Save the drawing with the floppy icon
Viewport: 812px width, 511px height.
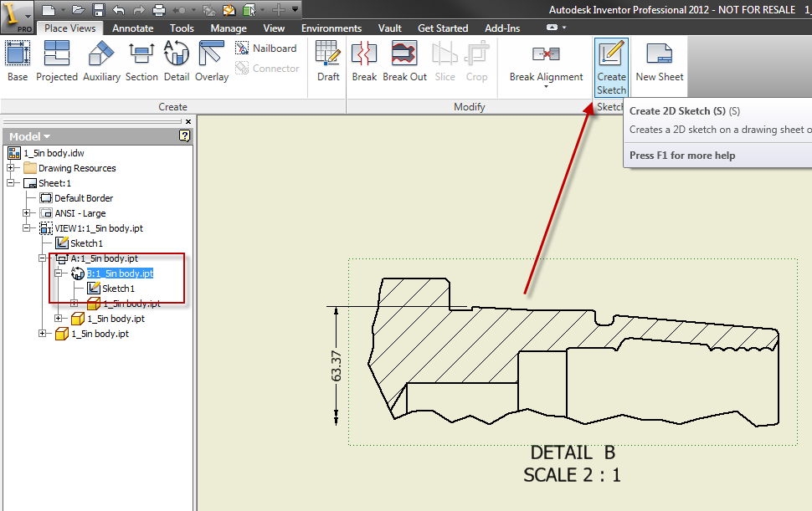(99, 10)
